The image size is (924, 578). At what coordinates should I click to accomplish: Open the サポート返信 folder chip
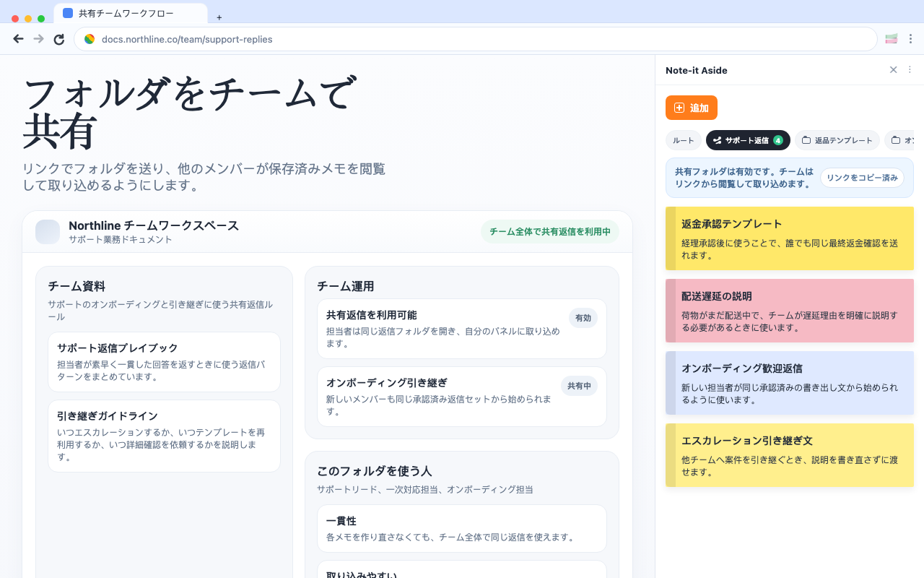click(748, 140)
